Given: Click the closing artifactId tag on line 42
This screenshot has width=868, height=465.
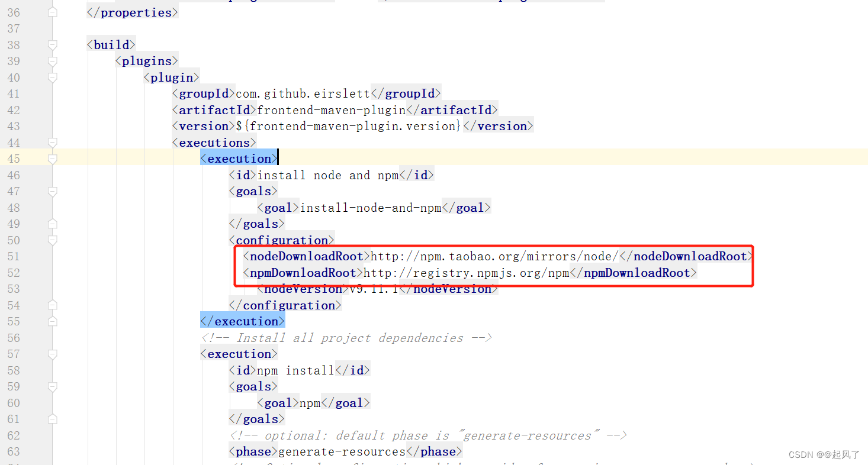Looking at the screenshot, I should click(452, 110).
